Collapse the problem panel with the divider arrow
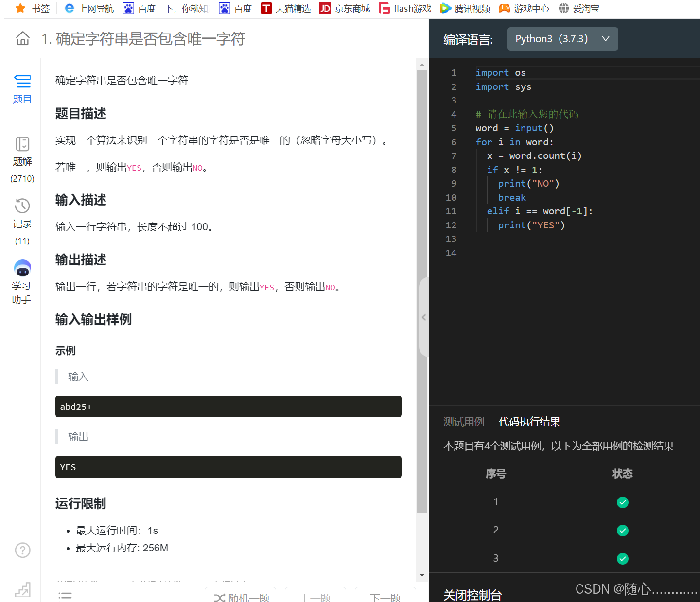Viewport: 700px width, 602px height. [x=424, y=317]
